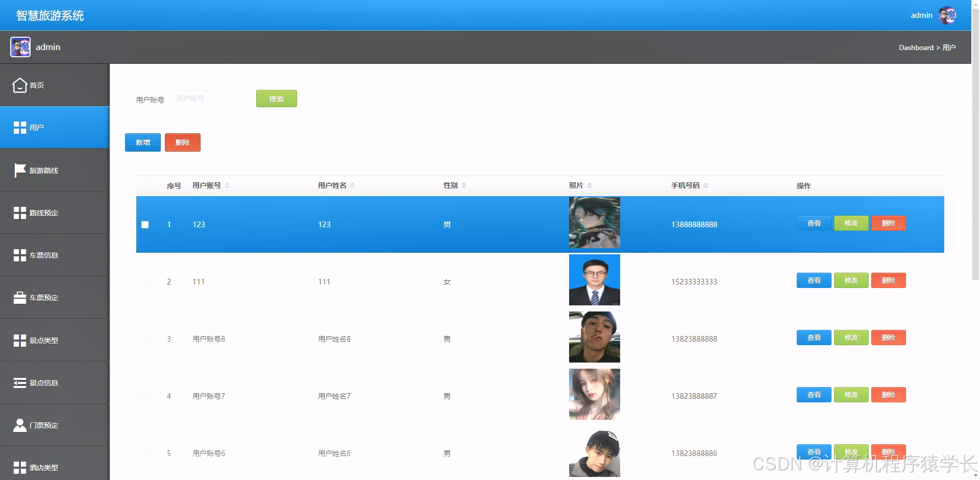Click the grid icon beside 路线预定

20,213
